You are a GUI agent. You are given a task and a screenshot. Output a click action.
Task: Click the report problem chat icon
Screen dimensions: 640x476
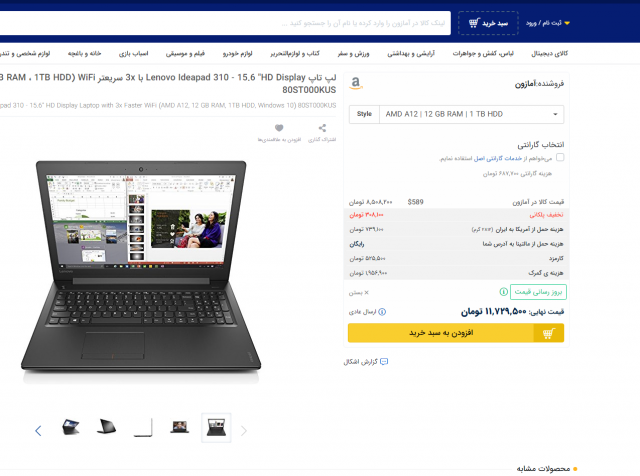[x=384, y=362]
